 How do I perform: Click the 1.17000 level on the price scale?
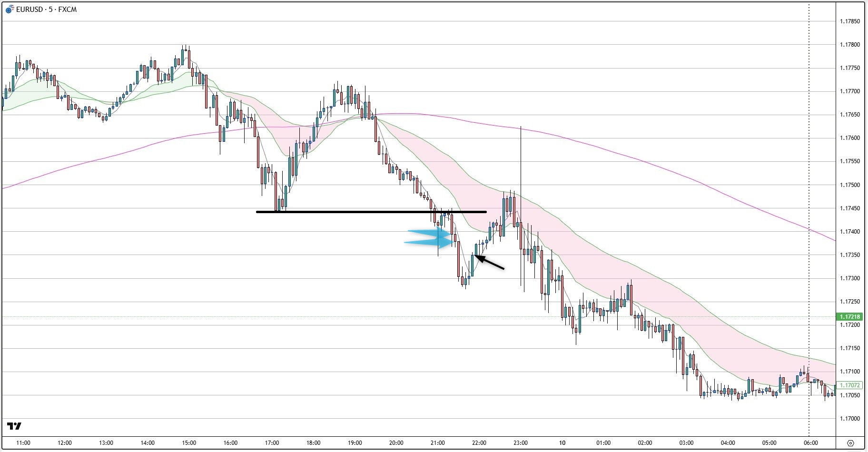[x=849, y=419]
